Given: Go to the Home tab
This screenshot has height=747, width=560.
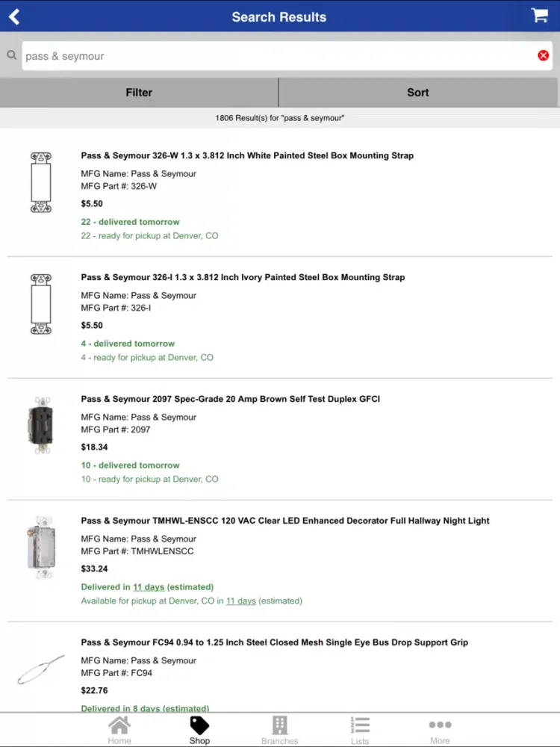Looking at the screenshot, I should point(119,730).
